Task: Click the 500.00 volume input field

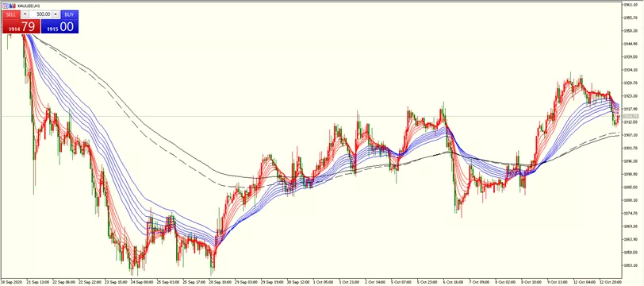Action: click(x=40, y=14)
